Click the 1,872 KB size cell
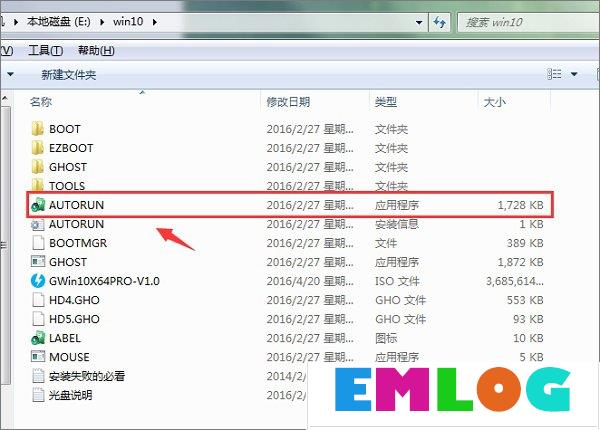This screenshot has height=430, width=600. 520,262
